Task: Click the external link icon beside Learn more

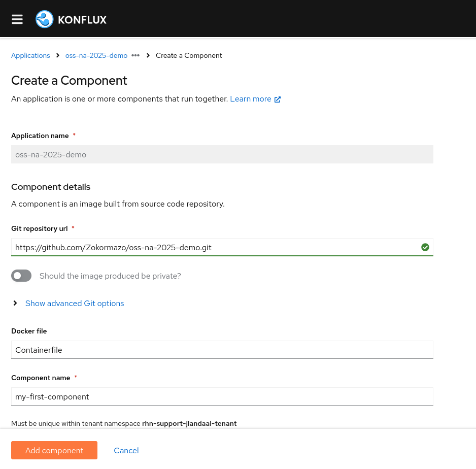Action: [x=277, y=99]
